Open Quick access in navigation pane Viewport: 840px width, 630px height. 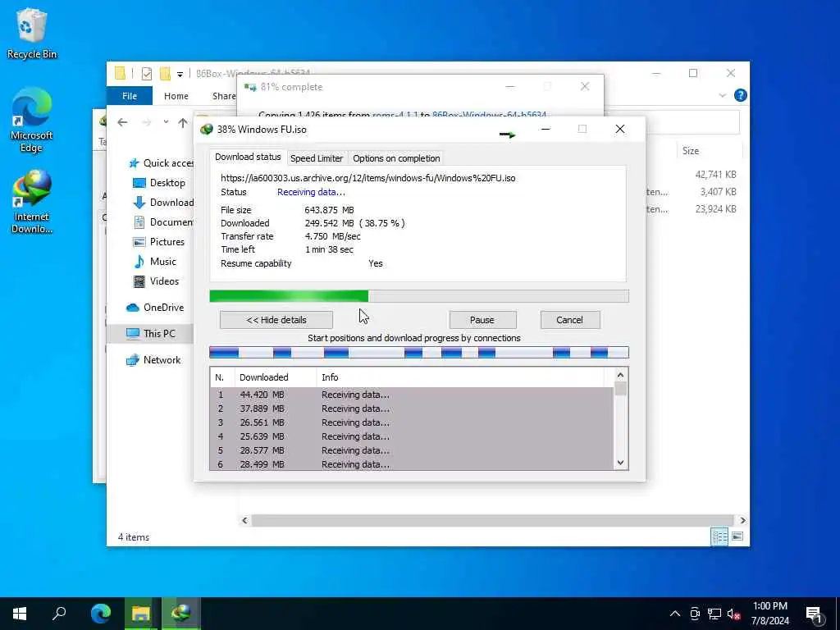[x=161, y=163]
